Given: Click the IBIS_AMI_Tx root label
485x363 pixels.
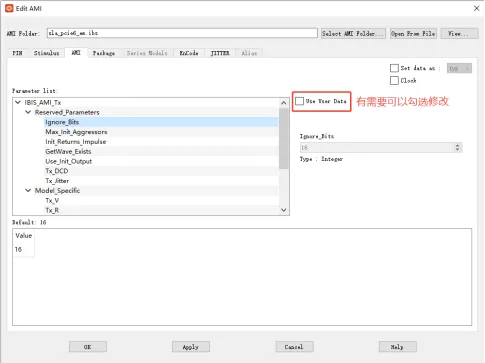Looking at the screenshot, I should point(43,102).
